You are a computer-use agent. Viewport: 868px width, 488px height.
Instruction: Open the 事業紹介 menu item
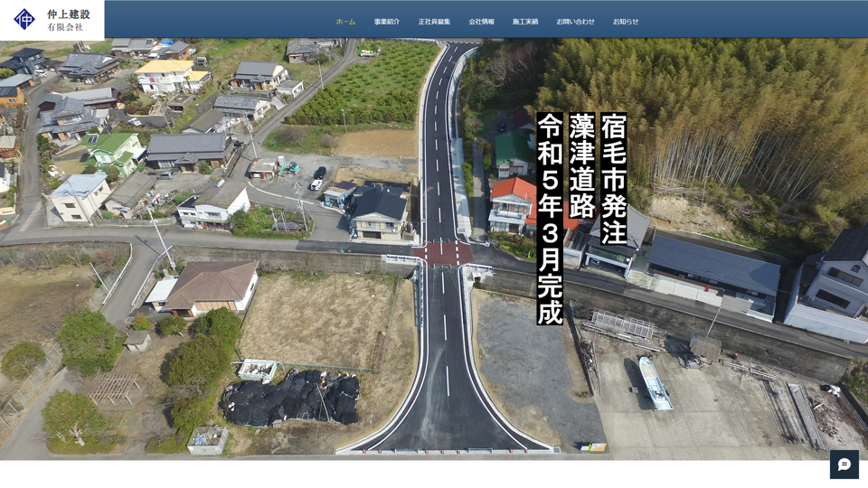click(387, 22)
